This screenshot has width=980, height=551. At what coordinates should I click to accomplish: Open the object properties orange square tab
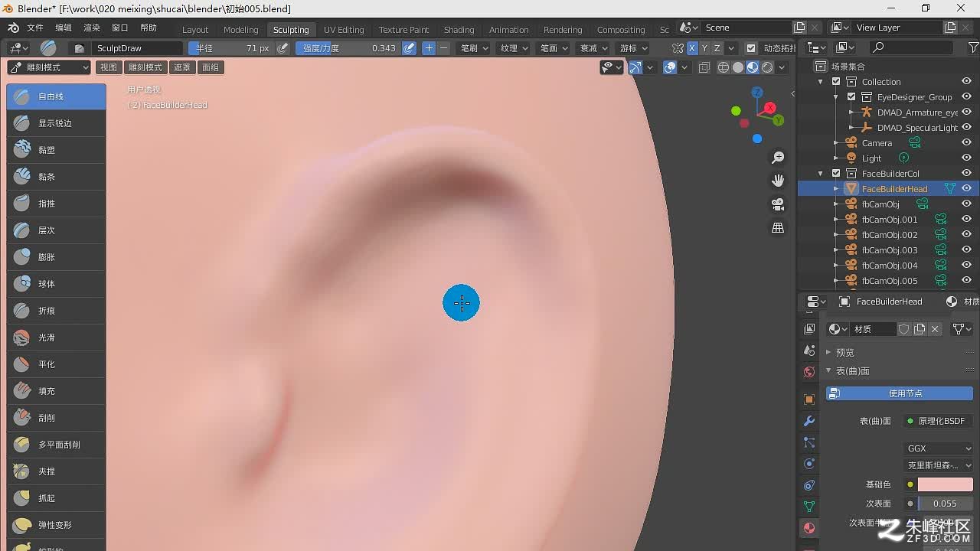pos(809,399)
